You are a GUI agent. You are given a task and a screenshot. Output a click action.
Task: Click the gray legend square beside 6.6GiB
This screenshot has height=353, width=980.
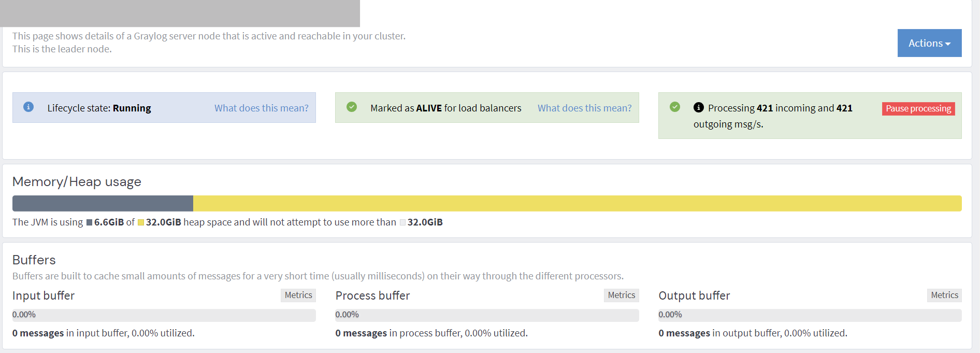pyautogui.click(x=90, y=222)
